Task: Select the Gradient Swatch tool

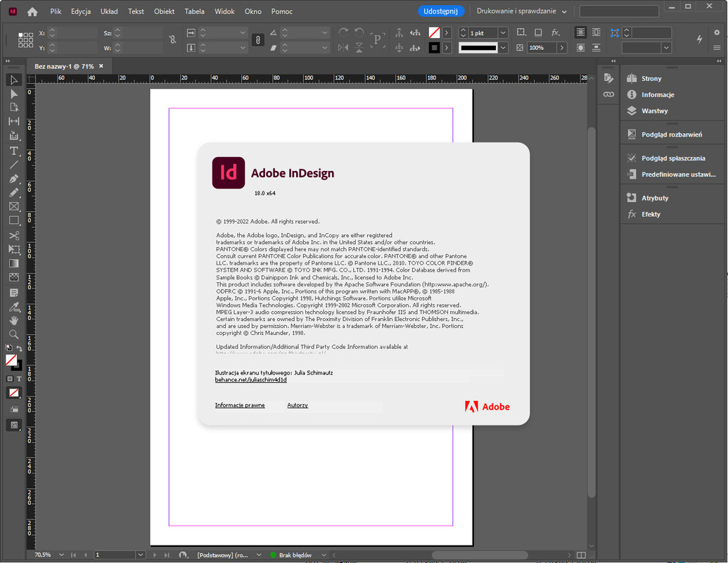Action: 14,263
